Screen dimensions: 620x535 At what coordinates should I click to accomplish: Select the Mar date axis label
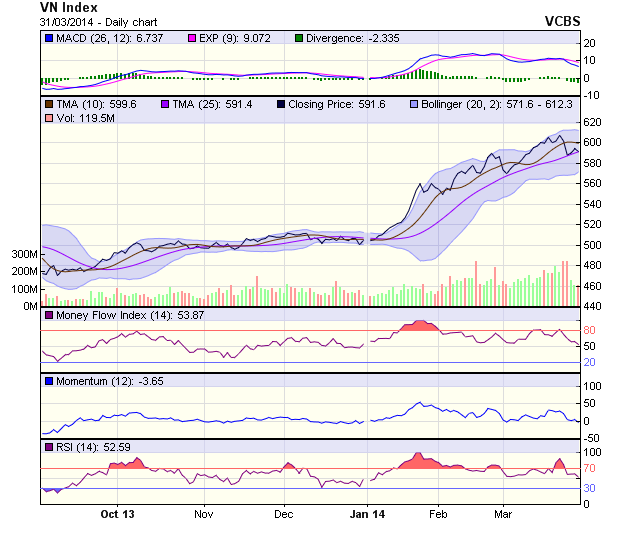(x=503, y=514)
